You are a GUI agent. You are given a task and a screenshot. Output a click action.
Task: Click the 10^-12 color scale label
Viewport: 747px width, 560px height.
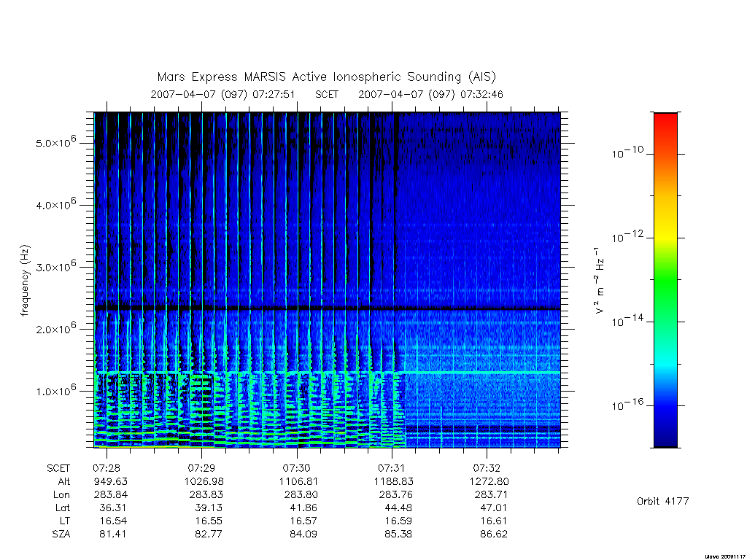627,237
